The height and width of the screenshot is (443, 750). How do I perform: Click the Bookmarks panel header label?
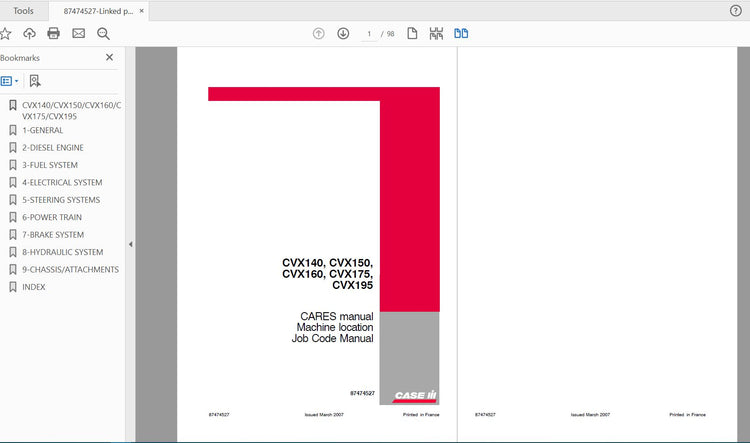point(20,58)
